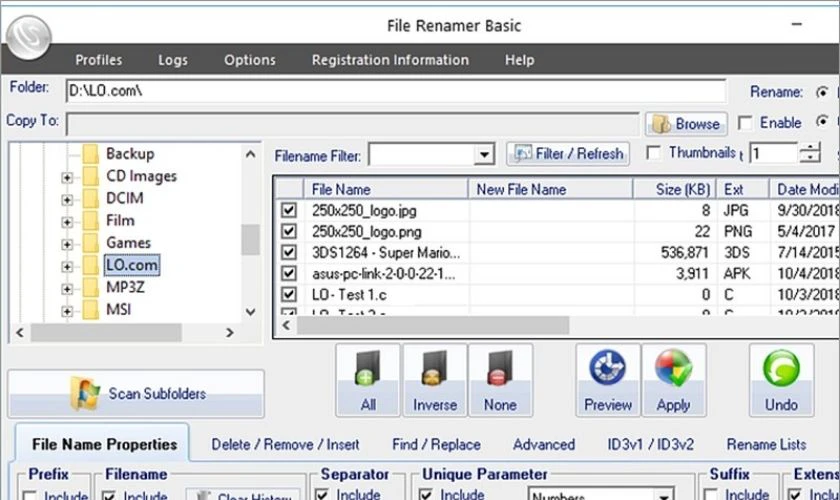Click the Browse folder button

point(685,124)
